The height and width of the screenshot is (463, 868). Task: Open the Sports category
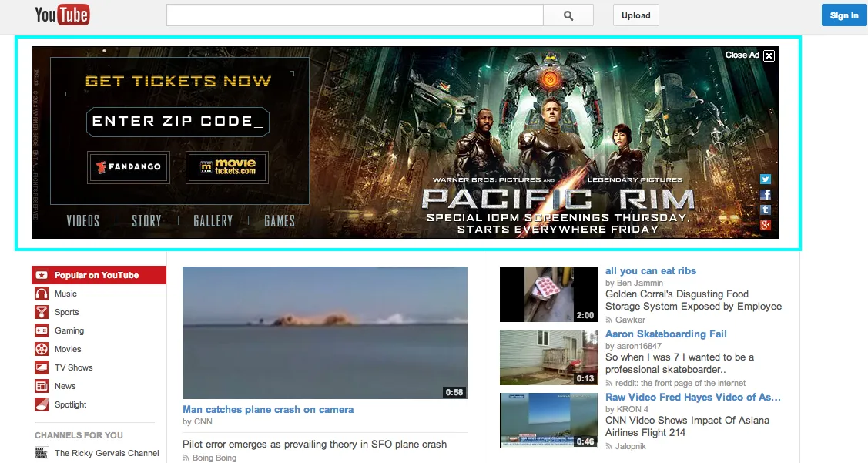[x=66, y=312]
